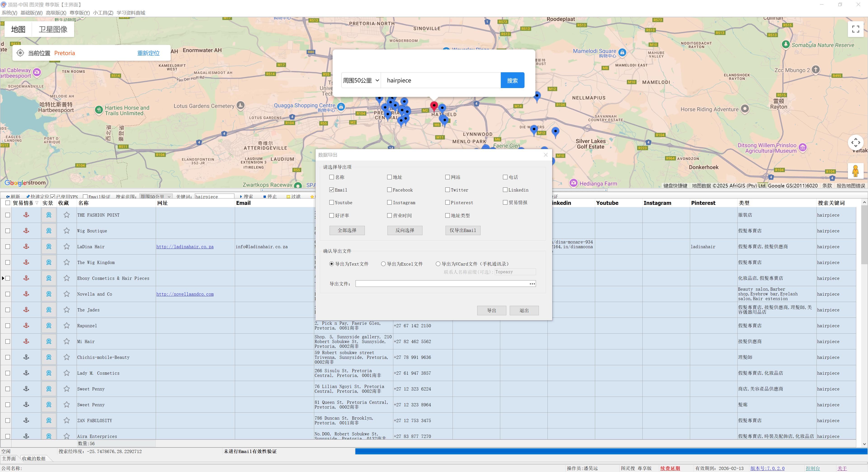Image resolution: width=868 pixels, height=472 pixels.
Task: Switch to 收藏的数据 tab
Action: [x=34, y=458]
